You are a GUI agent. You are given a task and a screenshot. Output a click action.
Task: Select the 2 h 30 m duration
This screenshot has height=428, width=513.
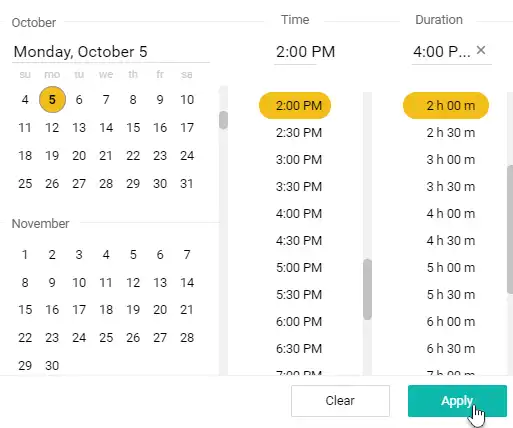tap(450, 132)
